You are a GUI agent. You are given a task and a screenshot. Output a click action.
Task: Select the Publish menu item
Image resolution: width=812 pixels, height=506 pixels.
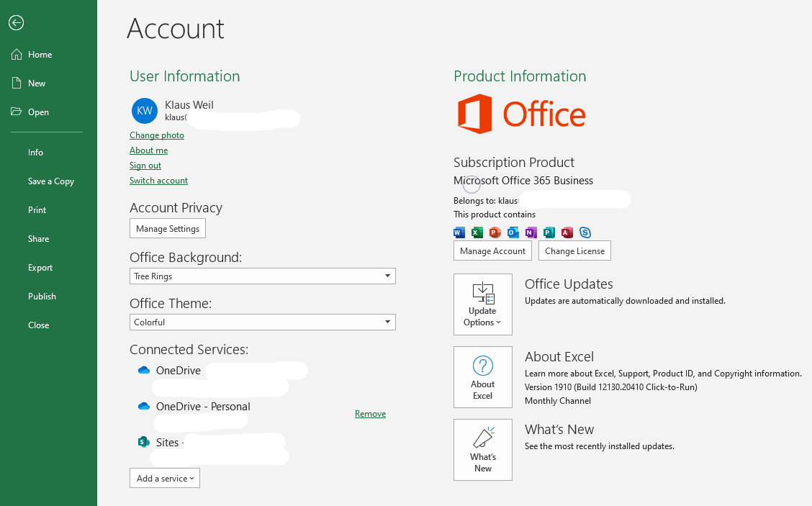42,297
